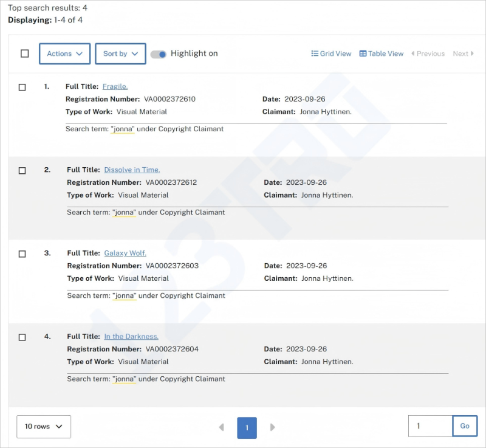Image resolution: width=486 pixels, height=448 pixels.
Task: Open the Galaxy Wolf title link
Action: click(125, 253)
